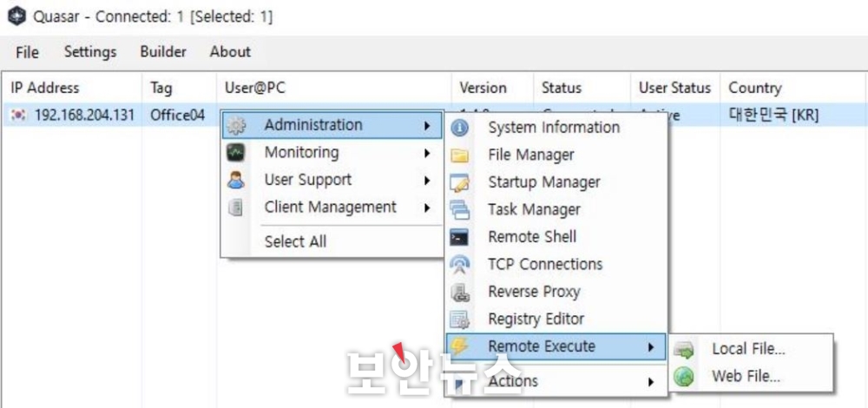Expand the Monitoring submenu arrow
This screenshot has width=868, height=408.
pyautogui.click(x=427, y=153)
